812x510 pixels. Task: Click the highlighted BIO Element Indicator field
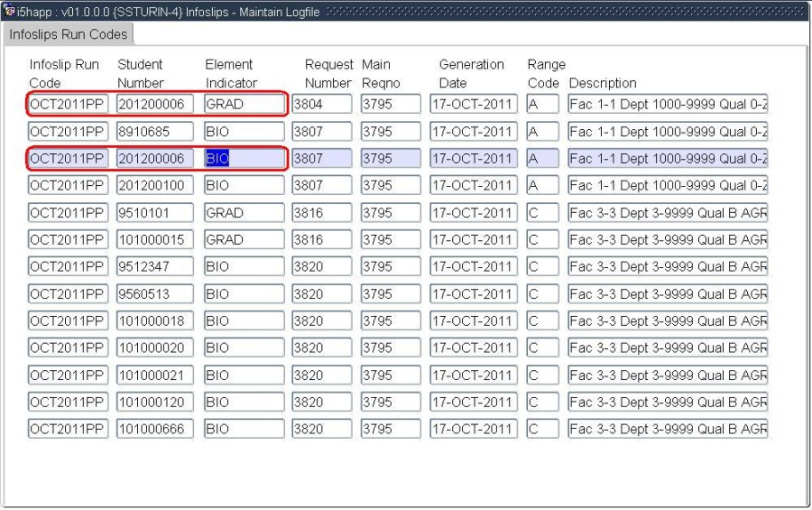[x=243, y=159]
